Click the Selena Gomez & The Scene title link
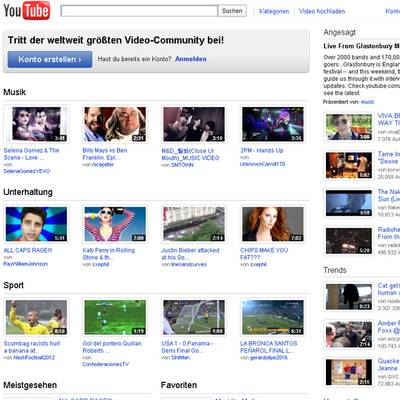Image resolution: width=400 pixels, height=400 pixels. pos(31,154)
